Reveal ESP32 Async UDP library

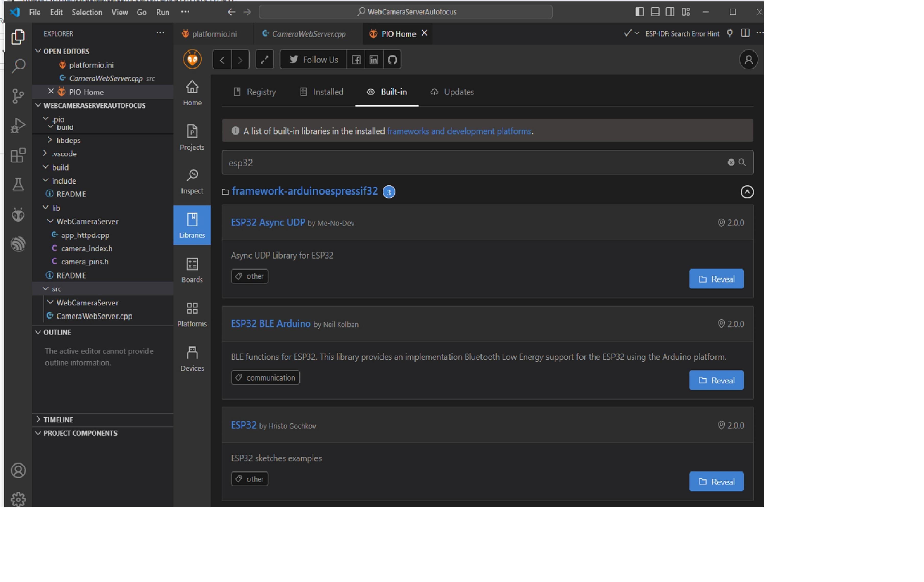pyautogui.click(x=717, y=278)
